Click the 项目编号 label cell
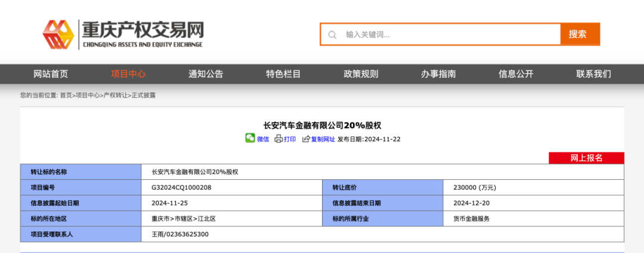Image resolution: width=644 pixels, height=253 pixels. 81,188
